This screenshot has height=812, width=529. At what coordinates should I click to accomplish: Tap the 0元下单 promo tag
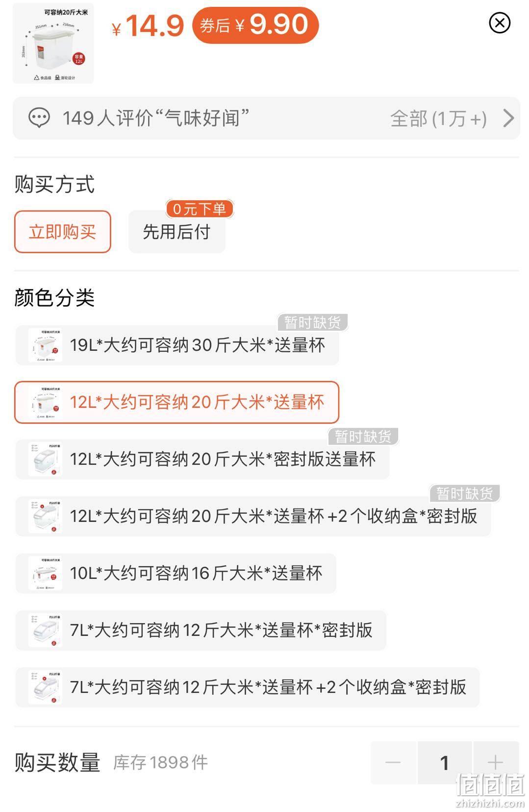click(200, 209)
